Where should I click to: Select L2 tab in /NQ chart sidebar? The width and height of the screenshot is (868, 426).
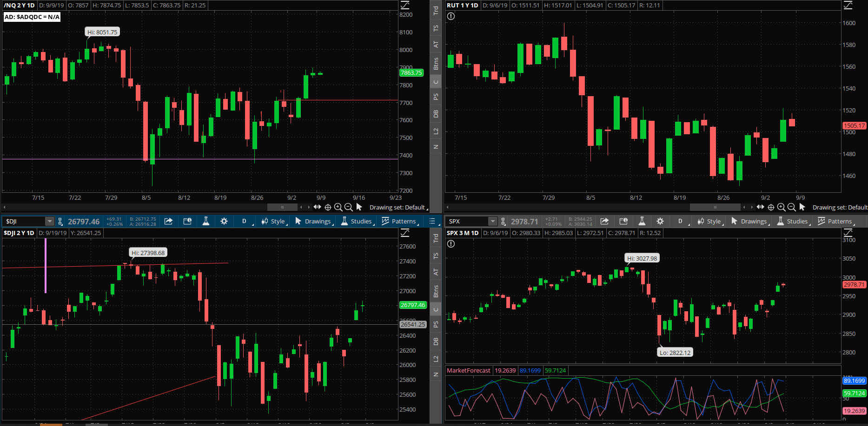pyautogui.click(x=436, y=131)
